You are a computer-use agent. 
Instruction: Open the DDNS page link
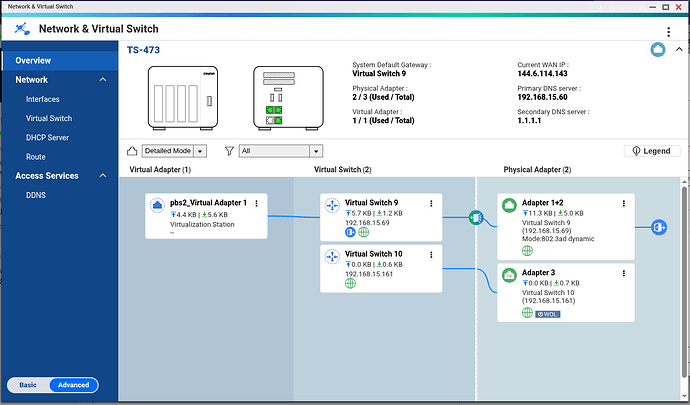click(x=37, y=195)
